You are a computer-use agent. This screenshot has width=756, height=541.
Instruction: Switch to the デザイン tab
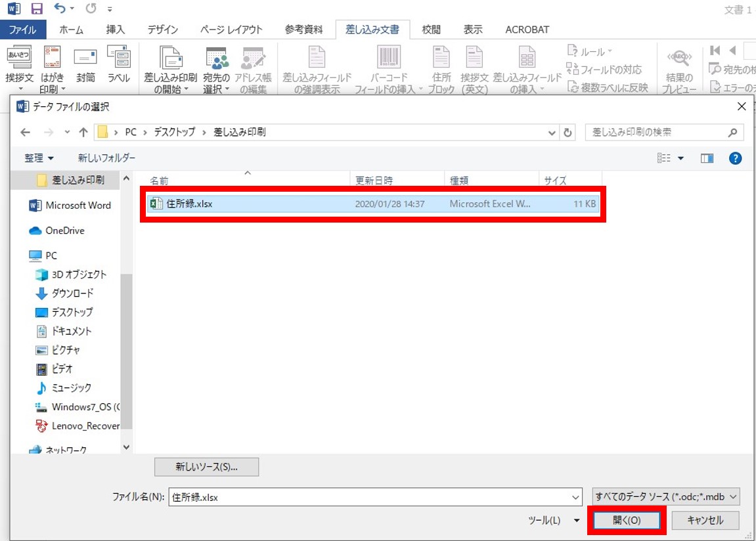(x=162, y=30)
